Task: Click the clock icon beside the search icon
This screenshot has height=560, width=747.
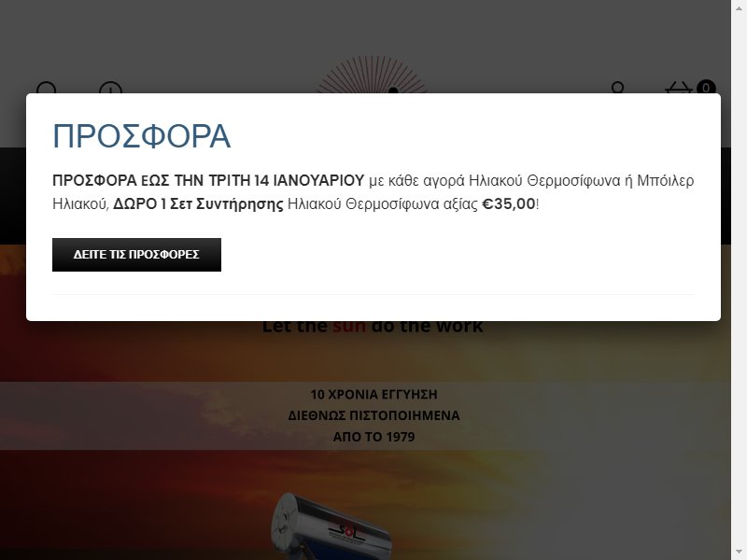Action: click(x=110, y=89)
